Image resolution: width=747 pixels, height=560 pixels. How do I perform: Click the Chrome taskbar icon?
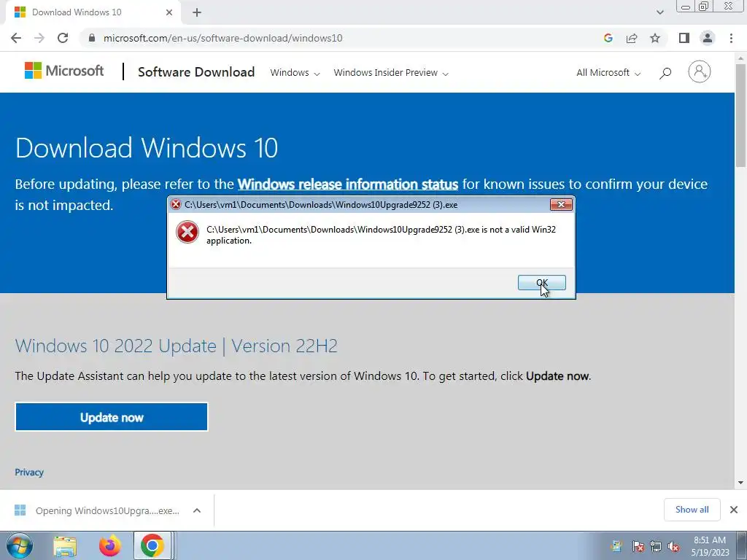(x=152, y=545)
